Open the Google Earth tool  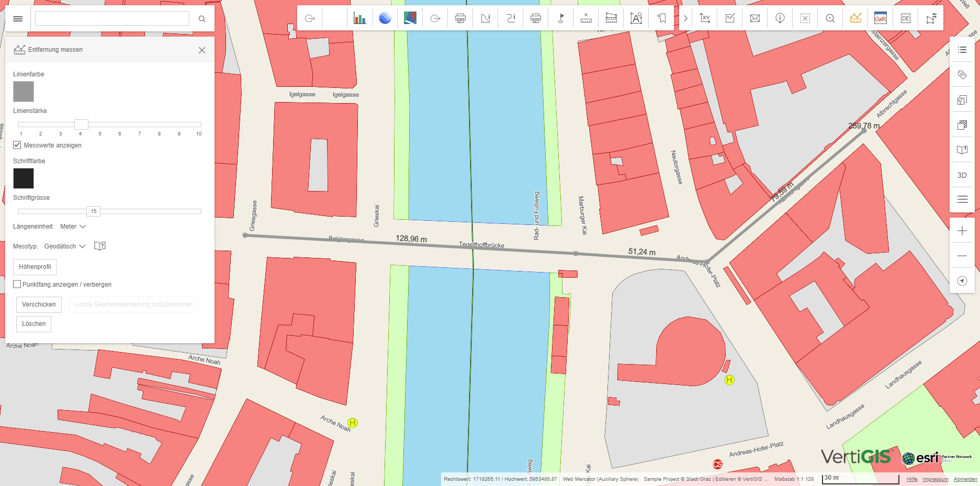385,18
